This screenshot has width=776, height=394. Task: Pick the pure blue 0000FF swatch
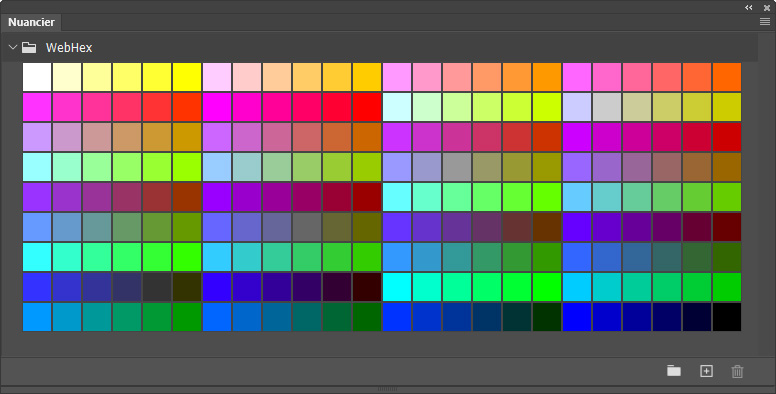577,317
